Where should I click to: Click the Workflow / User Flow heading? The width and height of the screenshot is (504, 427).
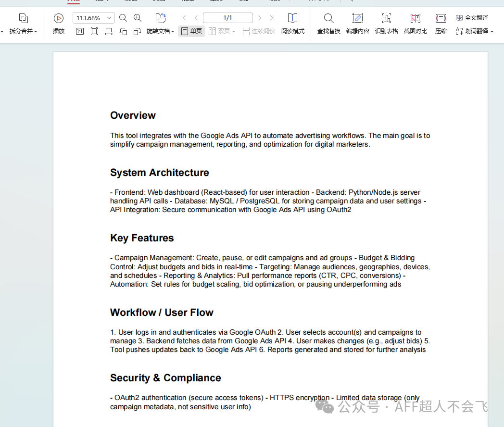pos(162,313)
